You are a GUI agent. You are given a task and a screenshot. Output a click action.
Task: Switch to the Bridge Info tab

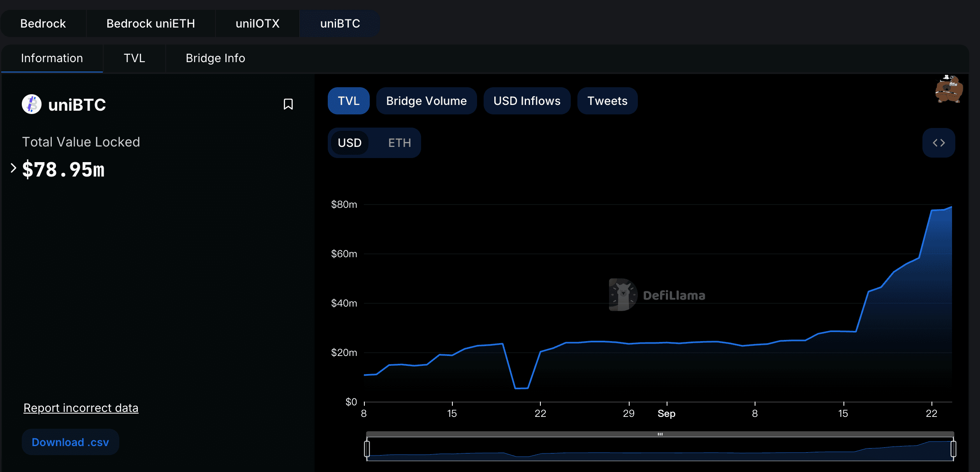click(x=215, y=58)
